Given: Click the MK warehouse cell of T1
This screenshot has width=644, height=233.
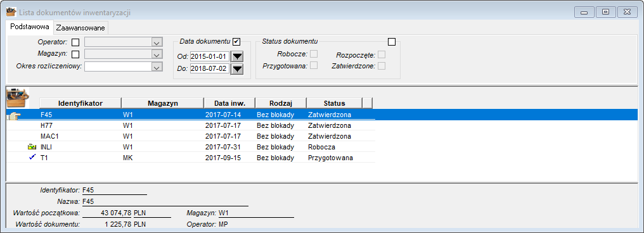Looking at the screenshot, I should tap(163, 158).
